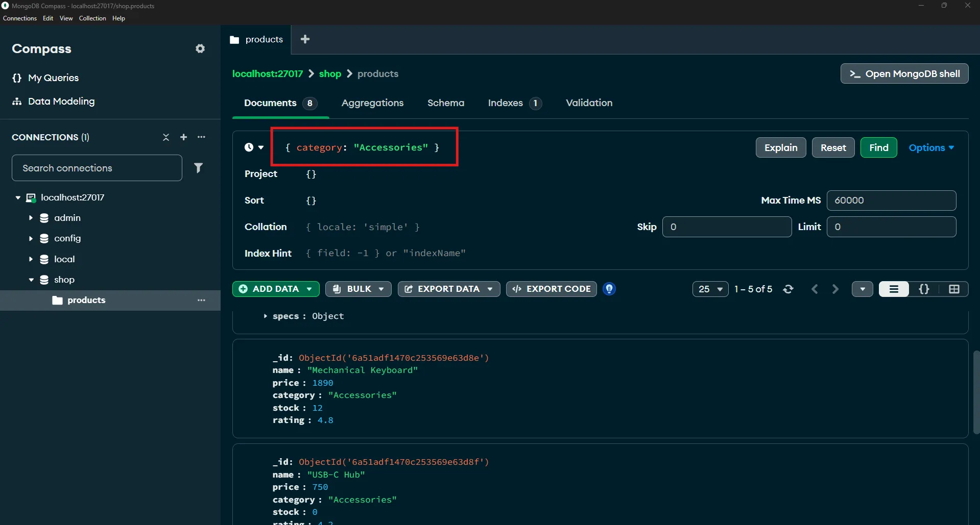Open the Collection menu
The width and height of the screenshot is (980, 525).
tap(92, 18)
